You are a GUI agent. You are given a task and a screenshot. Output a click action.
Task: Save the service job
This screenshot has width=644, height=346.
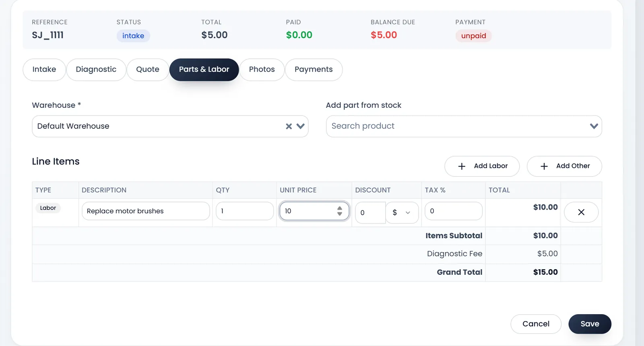coord(590,324)
